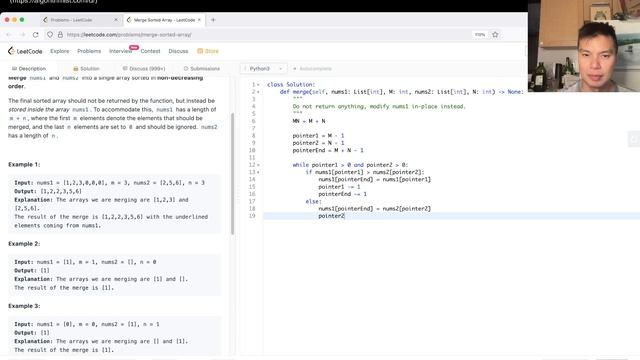Click the lock icon on Solution tab
This screenshot has height=360, width=640.
tap(76, 69)
